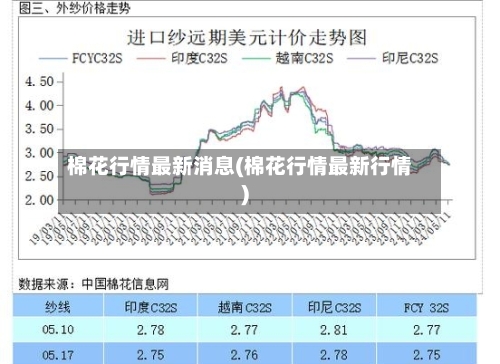
Task: Select the 印尼C32S legend entry
Action: [393, 59]
